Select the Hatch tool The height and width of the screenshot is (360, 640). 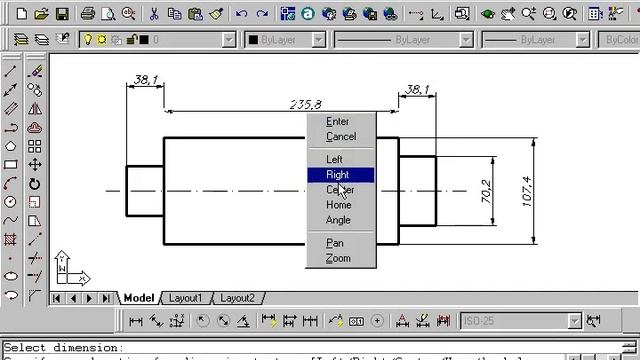point(11,239)
